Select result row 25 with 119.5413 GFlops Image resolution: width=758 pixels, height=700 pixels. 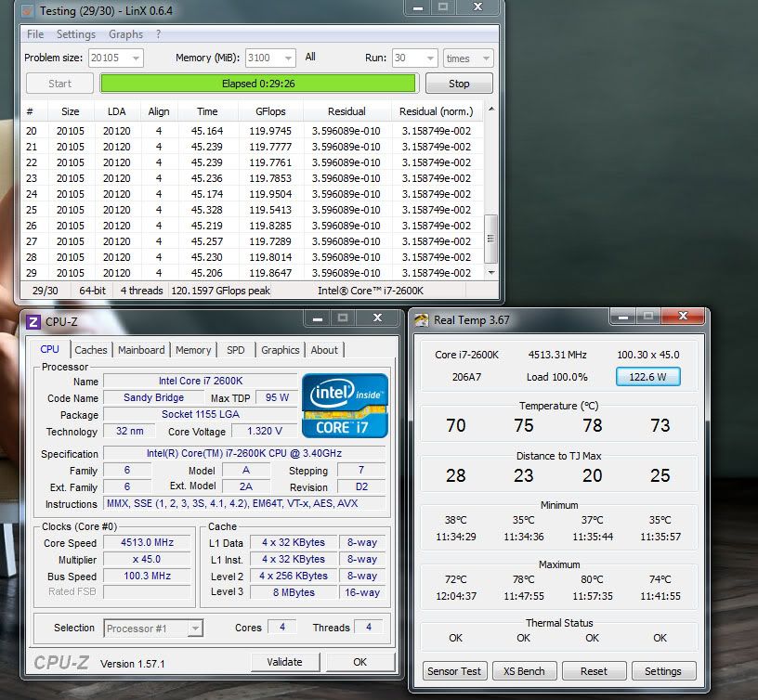point(252,210)
